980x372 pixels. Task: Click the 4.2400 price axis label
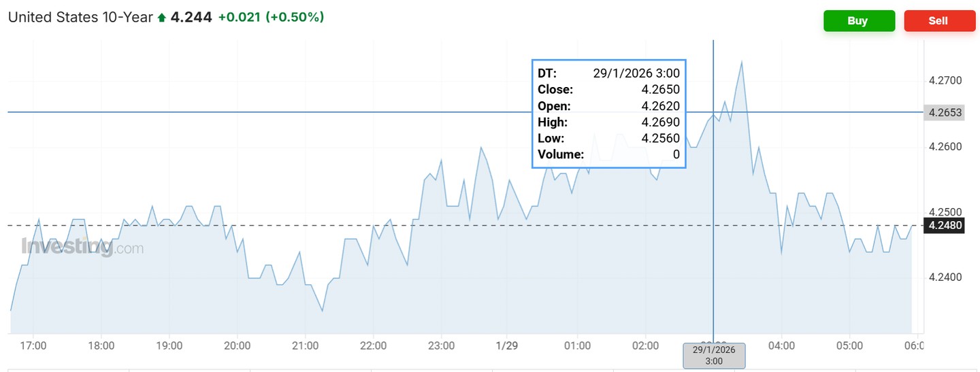click(945, 277)
